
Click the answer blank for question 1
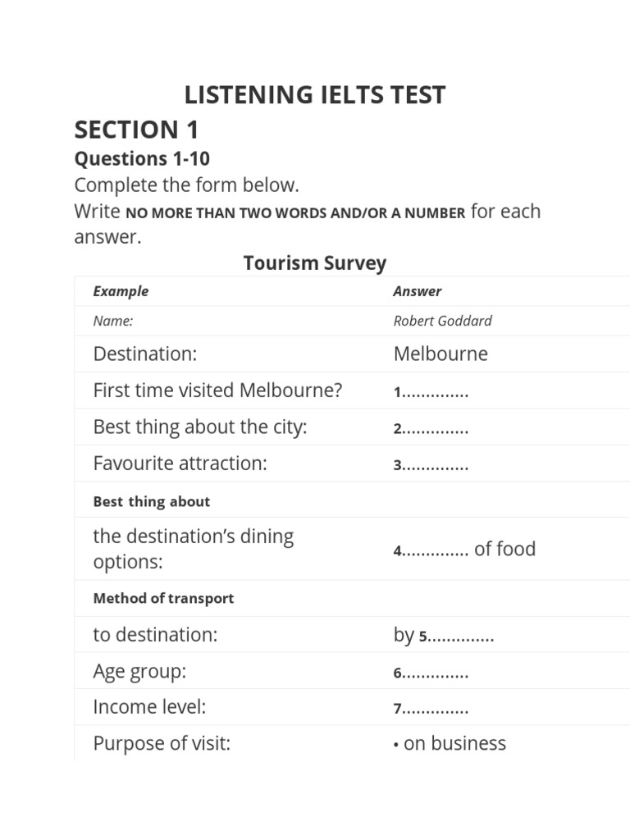(435, 393)
